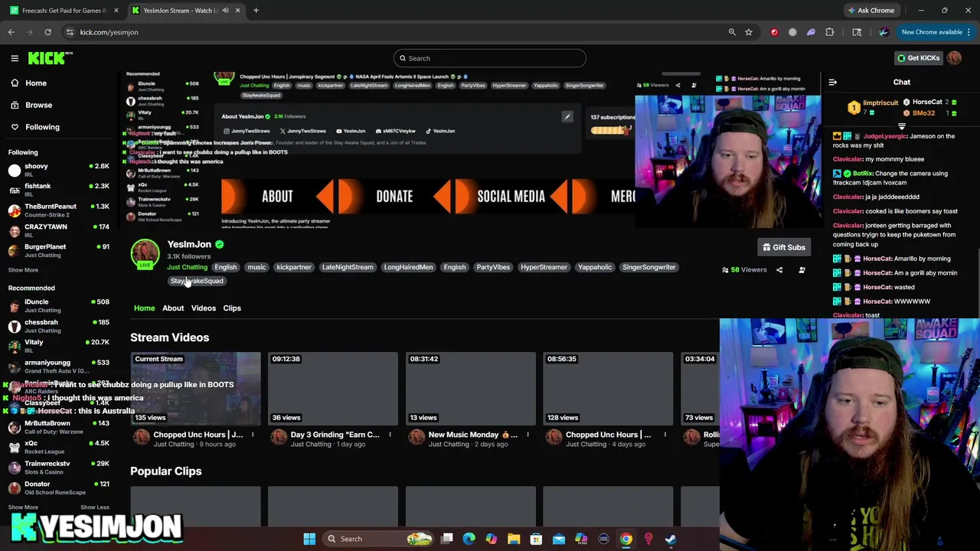
Task: Click the KICK logo
Action: coord(50,58)
